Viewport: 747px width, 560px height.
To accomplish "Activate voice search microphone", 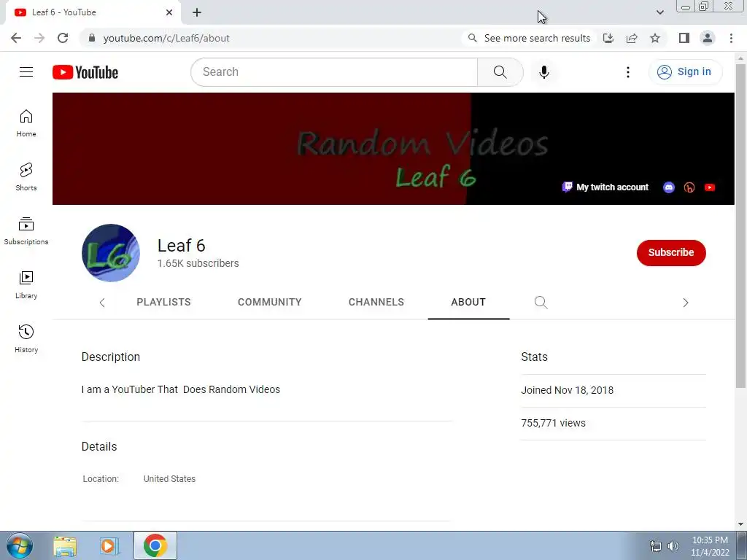I will (x=544, y=72).
